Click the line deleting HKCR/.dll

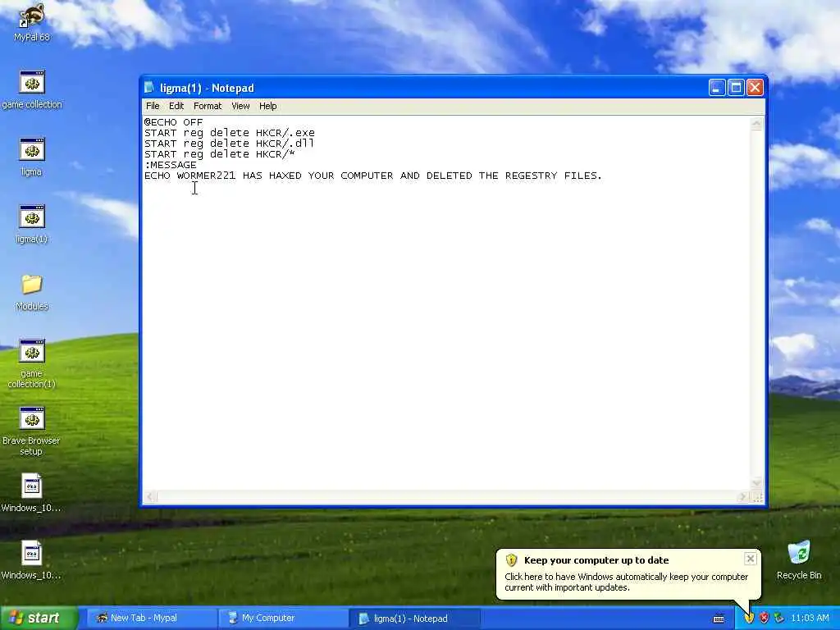coord(230,144)
